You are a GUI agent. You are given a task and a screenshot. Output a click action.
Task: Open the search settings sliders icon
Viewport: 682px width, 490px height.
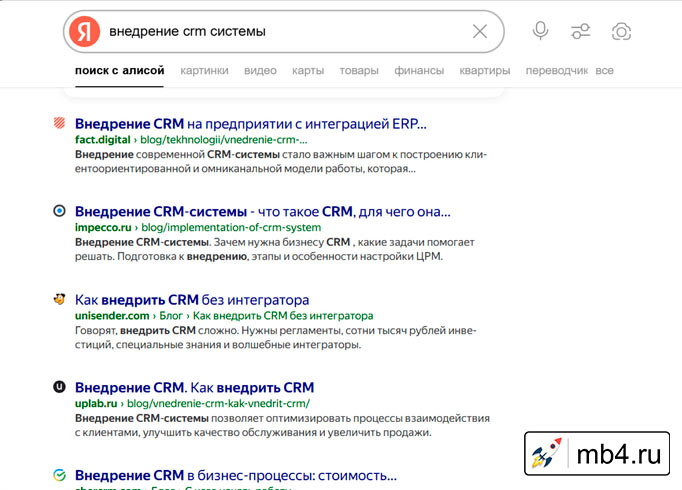tap(580, 31)
